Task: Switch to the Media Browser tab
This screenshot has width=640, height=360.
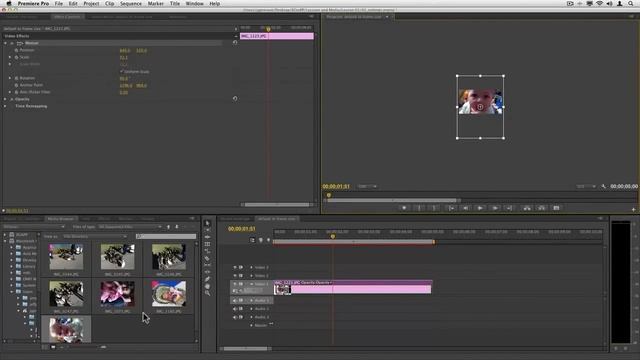Action: point(61,219)
